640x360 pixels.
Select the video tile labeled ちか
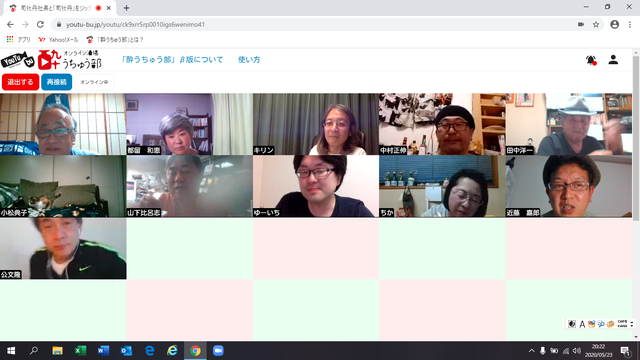click(x=442, y=186)
